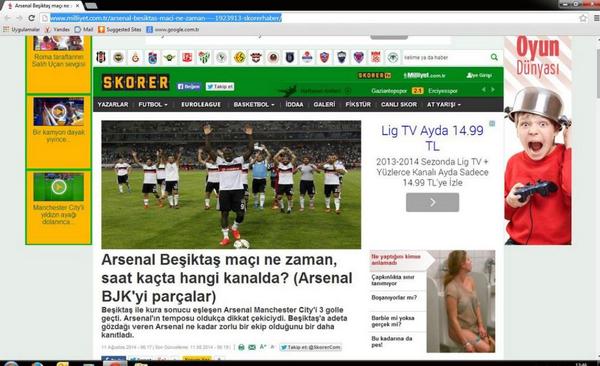The image size is (600, 366).
Task: Open the İDDAA menu item
Action: pyautogui.click(x=294, y=105)
